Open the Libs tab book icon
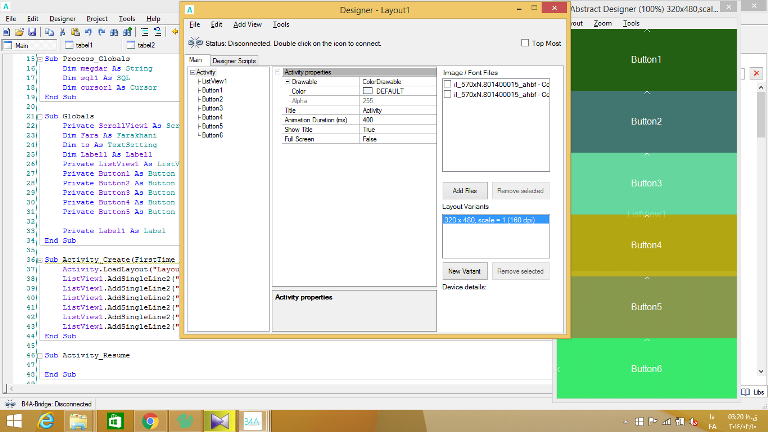Screen dimensions: 768x432 (746, 392)
